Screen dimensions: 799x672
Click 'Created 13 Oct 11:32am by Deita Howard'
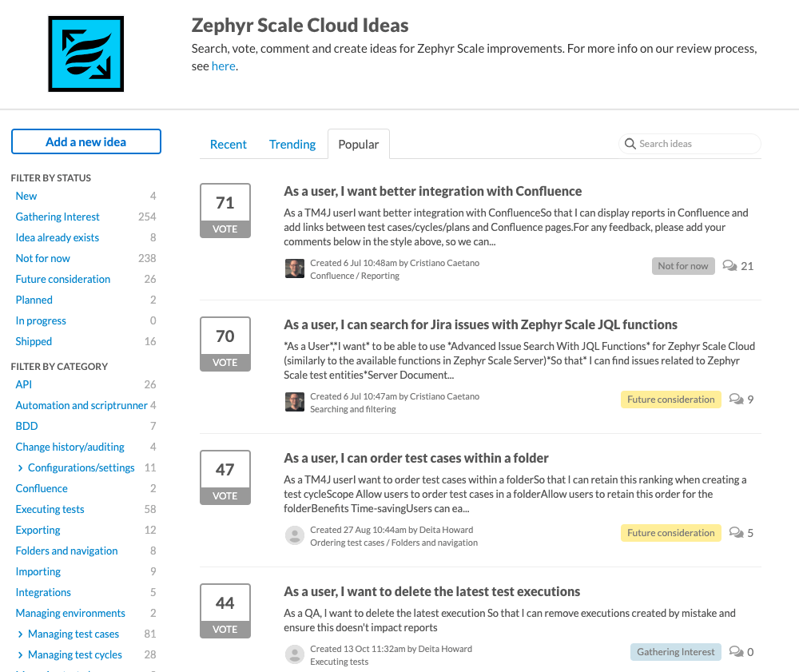tap(391, 649)
